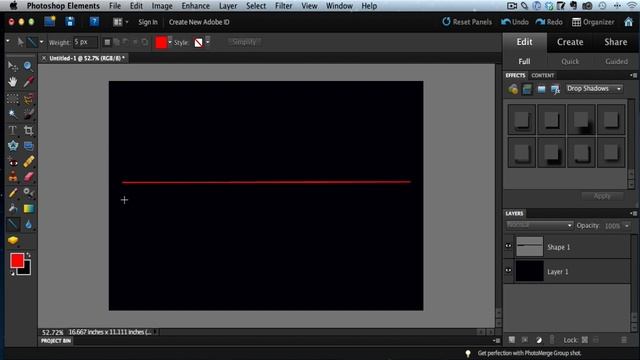Click the Delete layer trash icon
The image size is (640, 360).
(623, 340)
